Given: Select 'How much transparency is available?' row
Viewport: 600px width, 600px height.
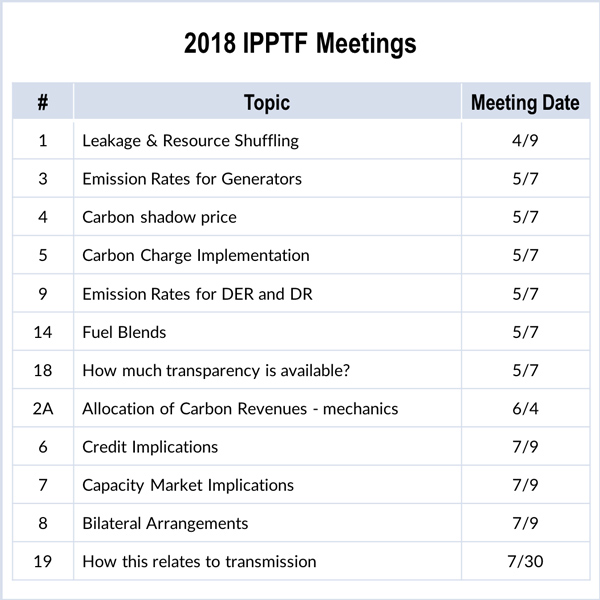Looking at the screenshot, I should [216, 370].
